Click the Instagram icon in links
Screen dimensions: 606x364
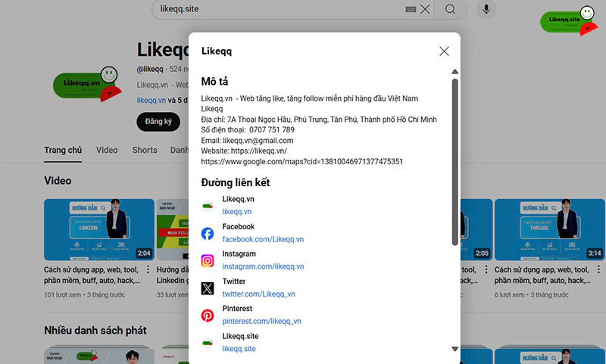[x=208, y=261]
